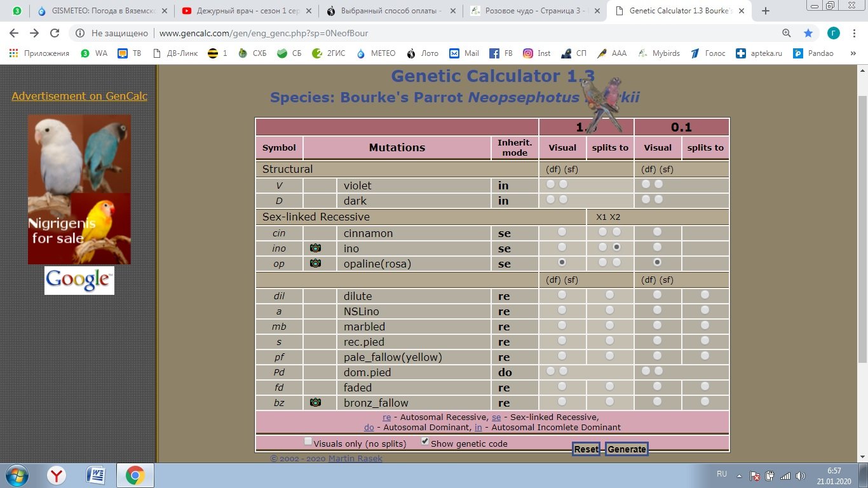Select male visual cinnamon radio button
Viewport: 868px width, 488px height.
(562, 232)
